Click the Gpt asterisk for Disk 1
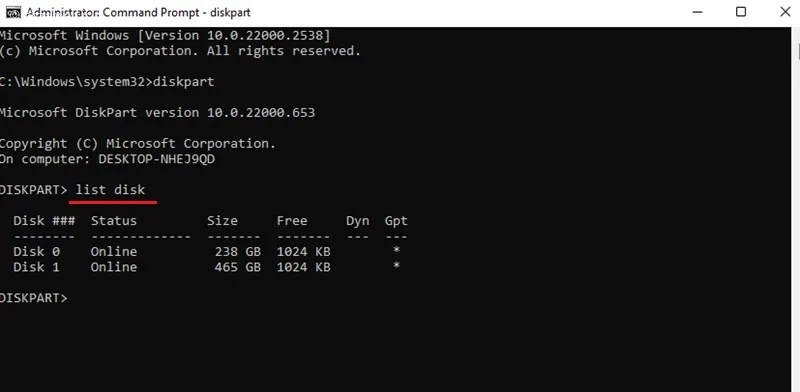 pos(396,266)
